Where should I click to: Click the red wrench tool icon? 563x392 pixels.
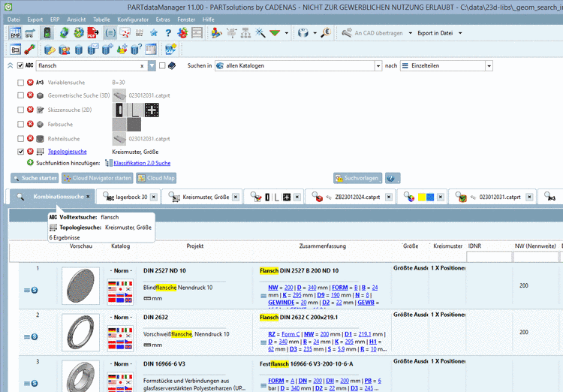pos(29,50)
